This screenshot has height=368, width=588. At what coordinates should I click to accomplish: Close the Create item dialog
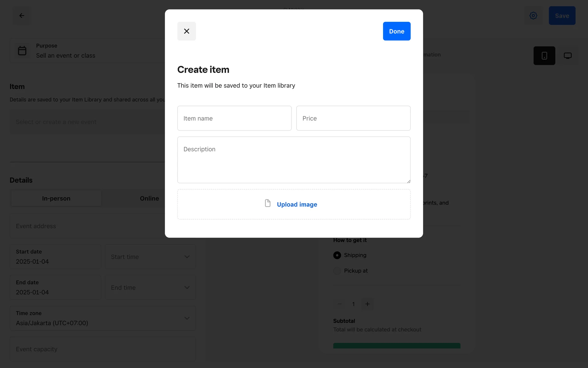click(187, 31)
